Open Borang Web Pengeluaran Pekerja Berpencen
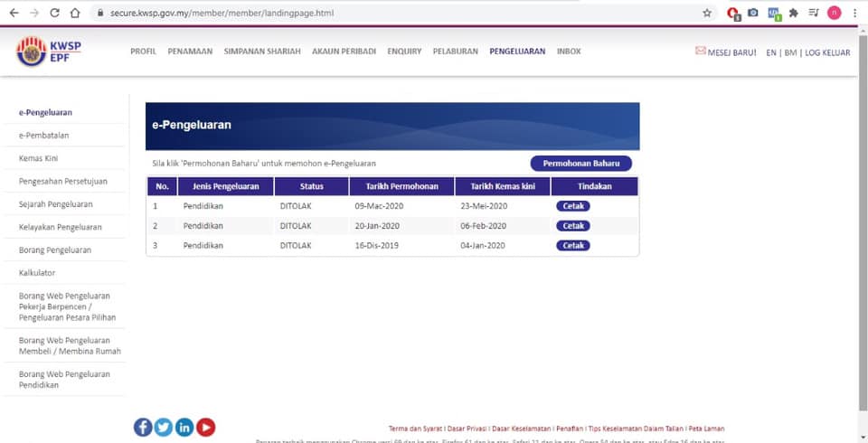 tap(67, 306)
